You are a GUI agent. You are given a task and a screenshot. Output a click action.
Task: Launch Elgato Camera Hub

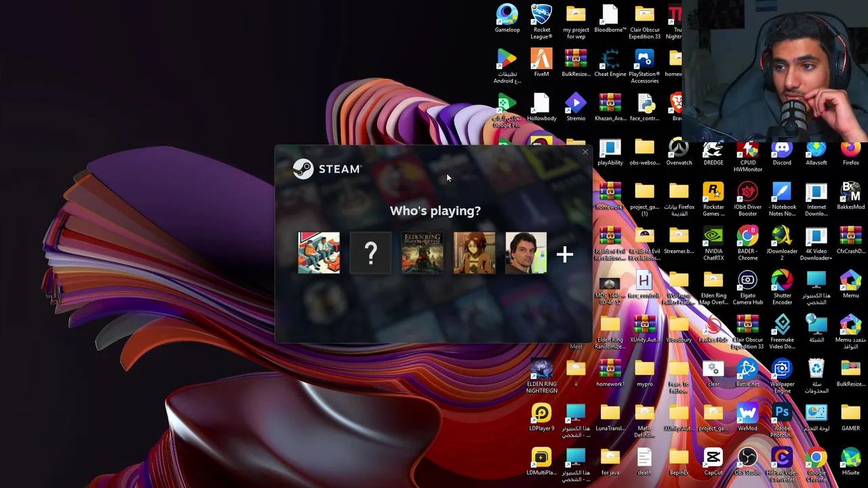point(747,287)
